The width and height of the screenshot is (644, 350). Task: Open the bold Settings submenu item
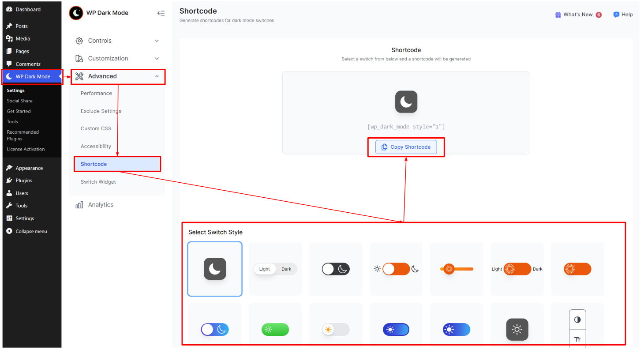coord(16,90)
